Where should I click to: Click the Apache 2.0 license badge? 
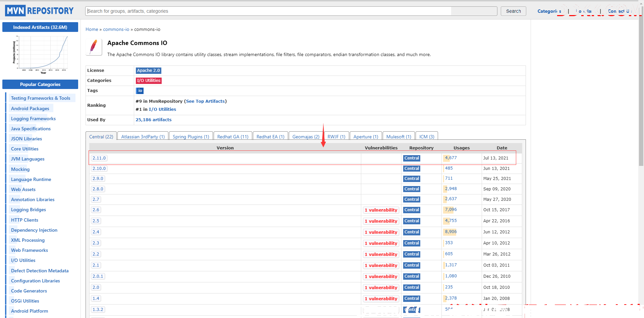point(149,71)
